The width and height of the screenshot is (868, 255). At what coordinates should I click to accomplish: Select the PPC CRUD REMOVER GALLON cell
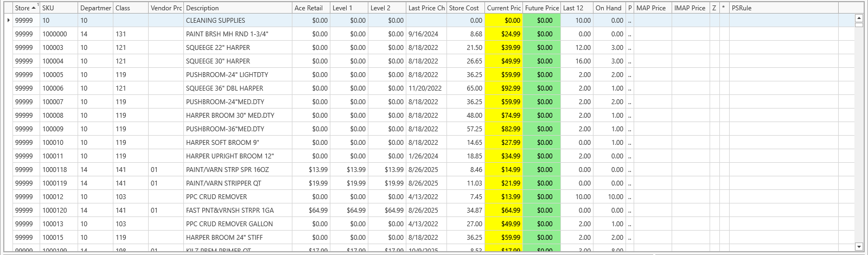click(x=238, y=224)
